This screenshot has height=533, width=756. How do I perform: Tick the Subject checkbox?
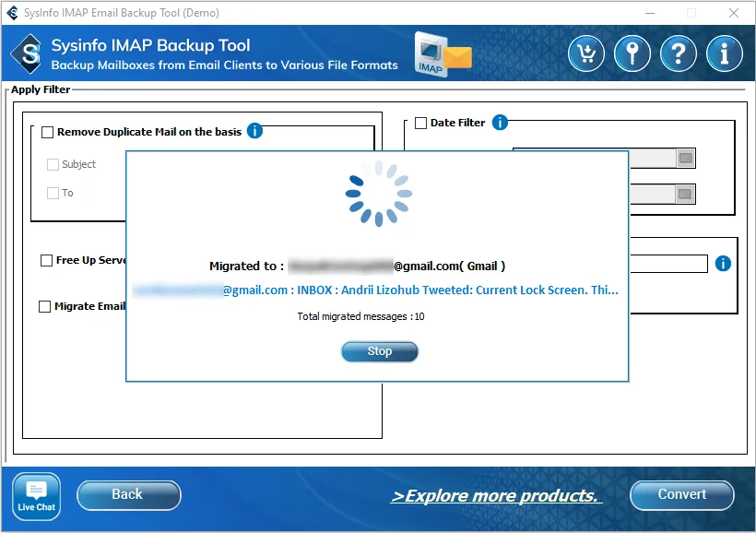53,164
